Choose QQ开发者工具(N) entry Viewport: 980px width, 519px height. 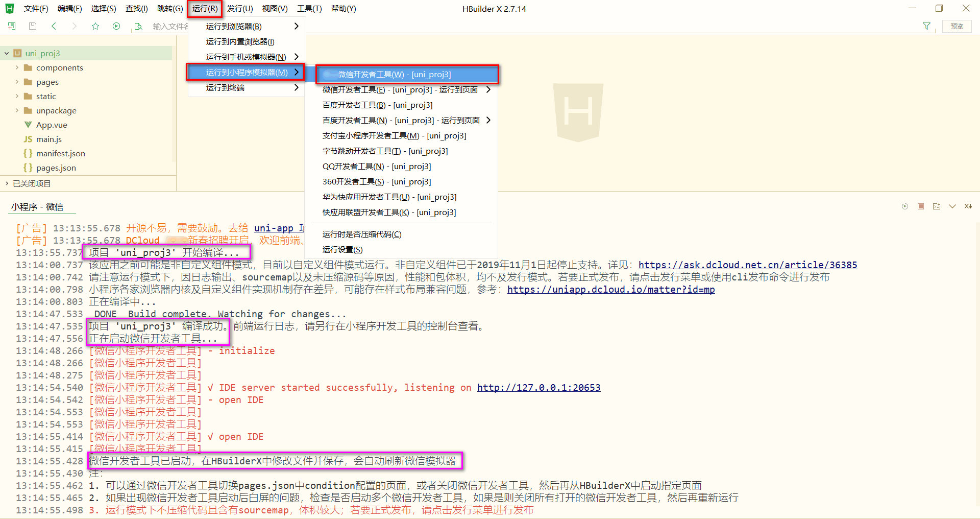point(401,166)
